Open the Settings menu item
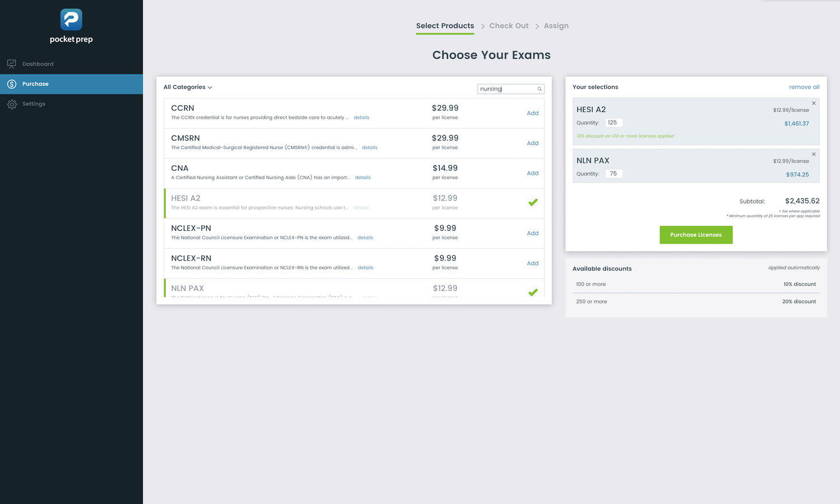This screenshot has height=504, width=840. pyautogui.click(x=71, y=104)
